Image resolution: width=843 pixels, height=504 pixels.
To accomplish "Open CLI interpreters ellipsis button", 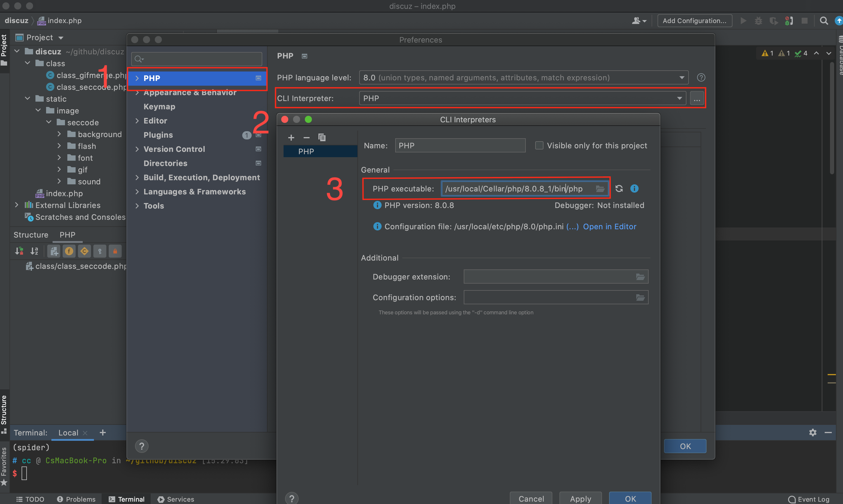I will (x=697, y=98).
